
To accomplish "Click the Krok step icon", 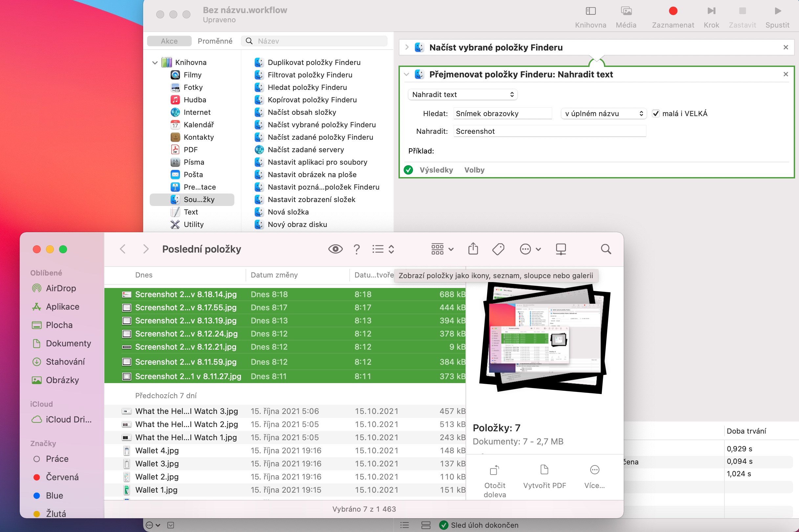I will point(711,11).
